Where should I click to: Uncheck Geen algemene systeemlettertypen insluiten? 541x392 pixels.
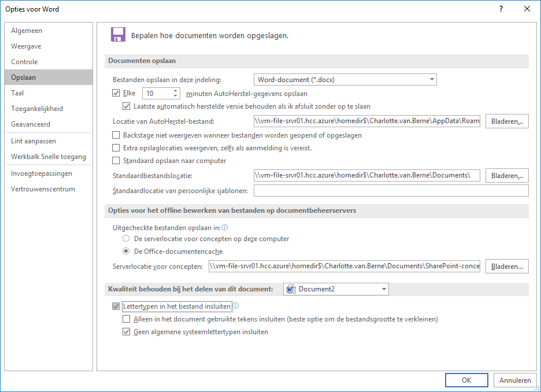[x=127, y=332]
